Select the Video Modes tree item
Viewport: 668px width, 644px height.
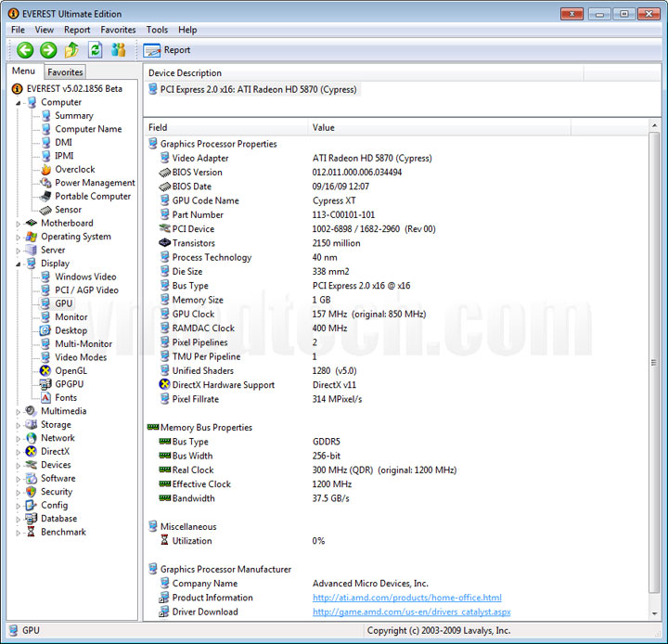81,357
